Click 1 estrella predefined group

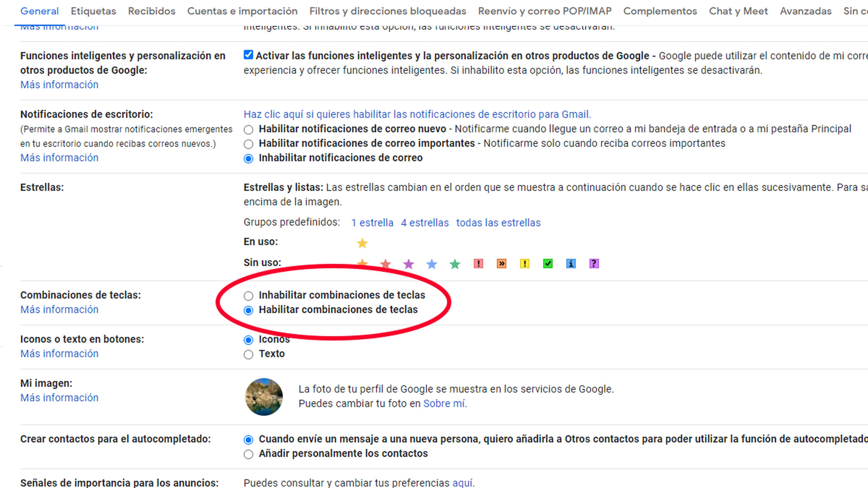(372, 223)
